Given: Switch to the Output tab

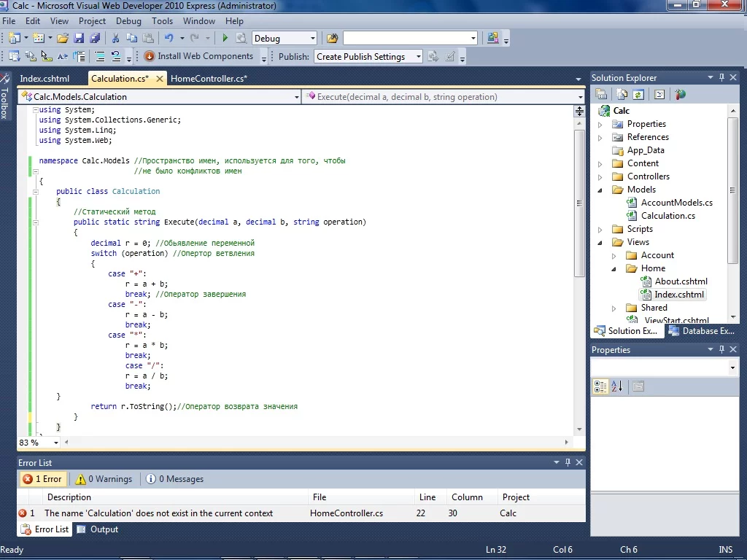Looking at the screenshot, I should [x=98, y=529].
